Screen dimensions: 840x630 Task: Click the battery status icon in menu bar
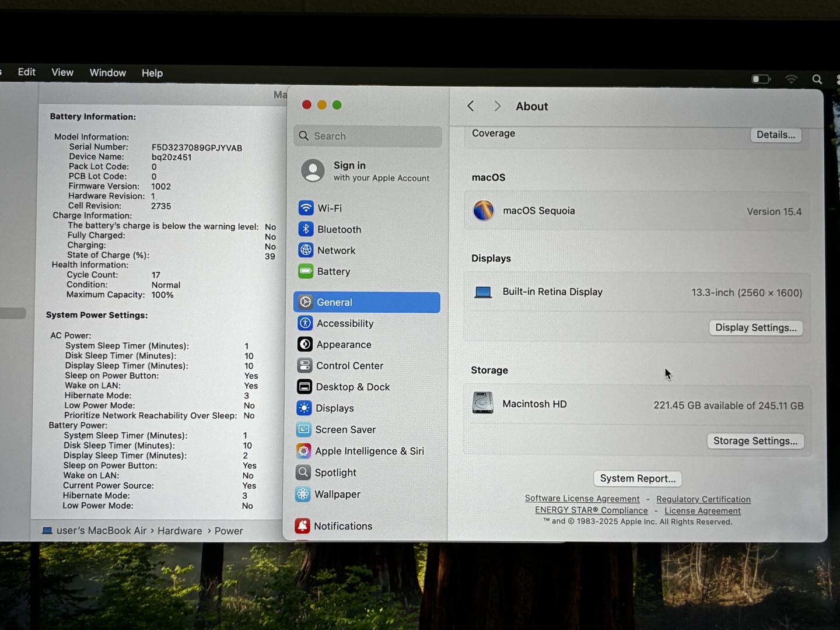tap(761, 79)
